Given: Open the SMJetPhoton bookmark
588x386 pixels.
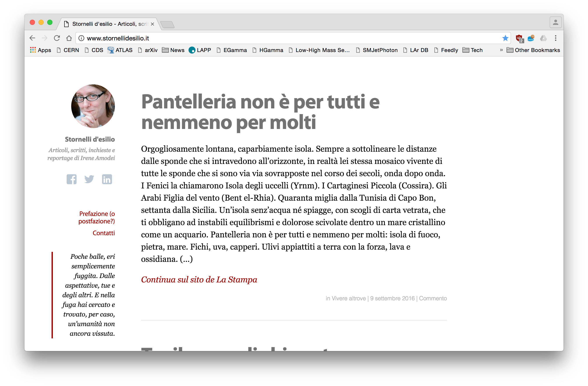Looking at the screenshot, I should [377, 50].
